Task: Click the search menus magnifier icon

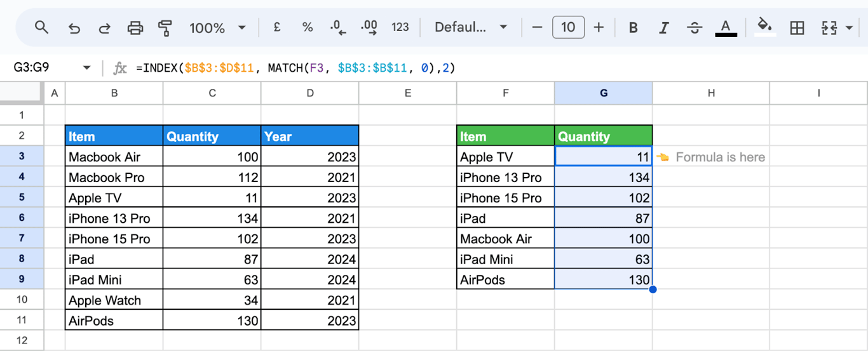Action: point(41,27)
